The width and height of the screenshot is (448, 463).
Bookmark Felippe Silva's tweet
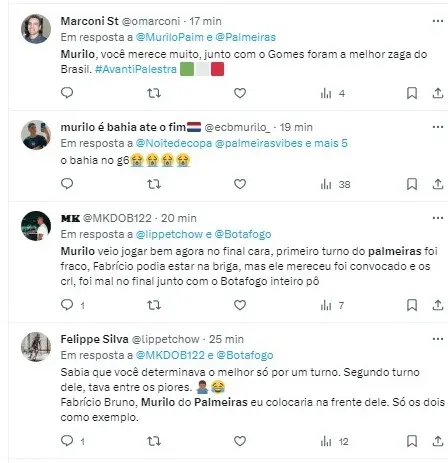[x=412, y=441]
